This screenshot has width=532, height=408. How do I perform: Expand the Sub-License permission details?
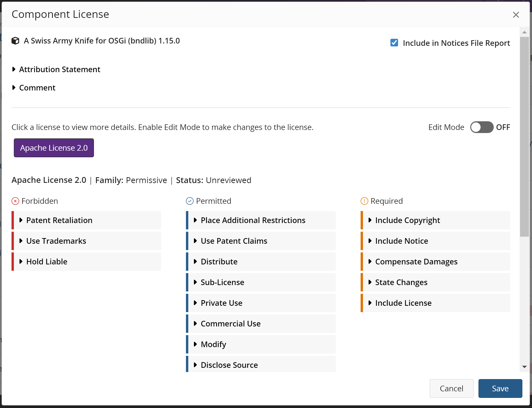196,282
